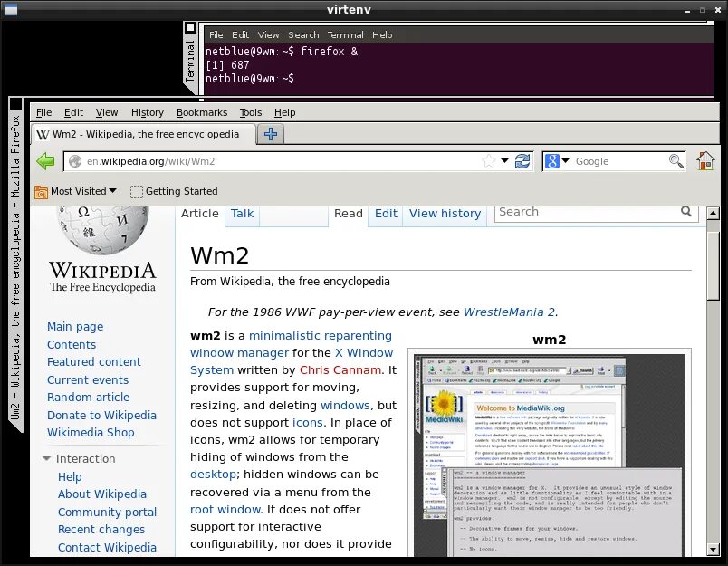Open the Contact Wikipedia link

pyautogui.click(x=107, y=547)
